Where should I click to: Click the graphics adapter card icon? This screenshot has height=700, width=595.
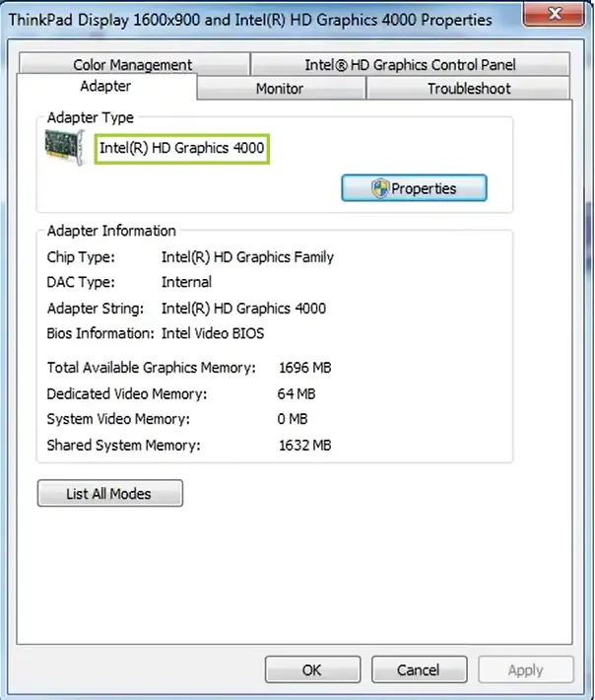pyautogui.click(x=65, y=150)
